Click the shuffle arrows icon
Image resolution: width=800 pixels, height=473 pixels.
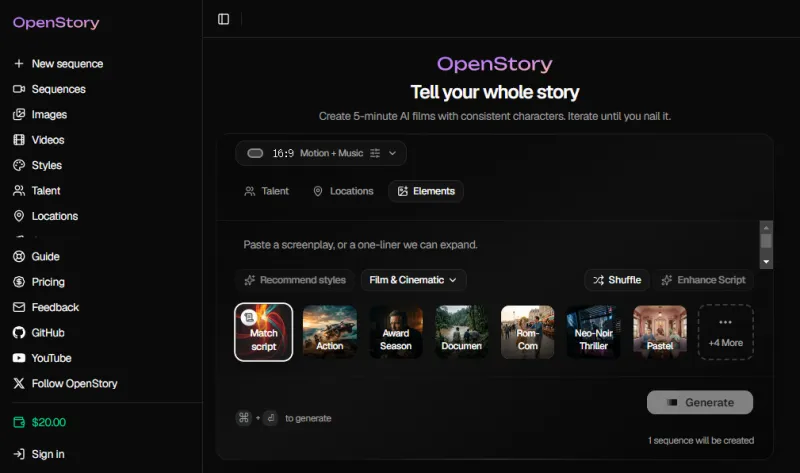pyautogui.click(x=598, y=280)
